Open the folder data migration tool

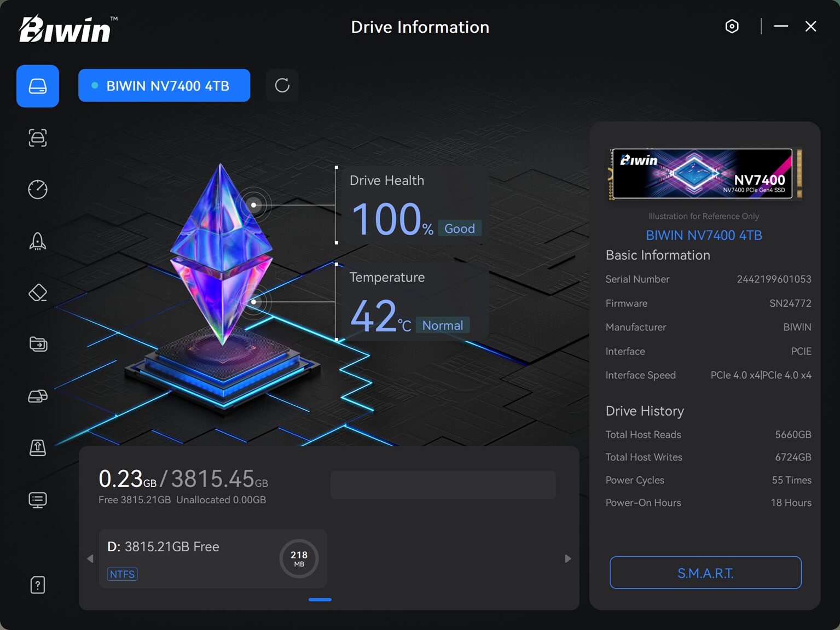pos(38,344)
